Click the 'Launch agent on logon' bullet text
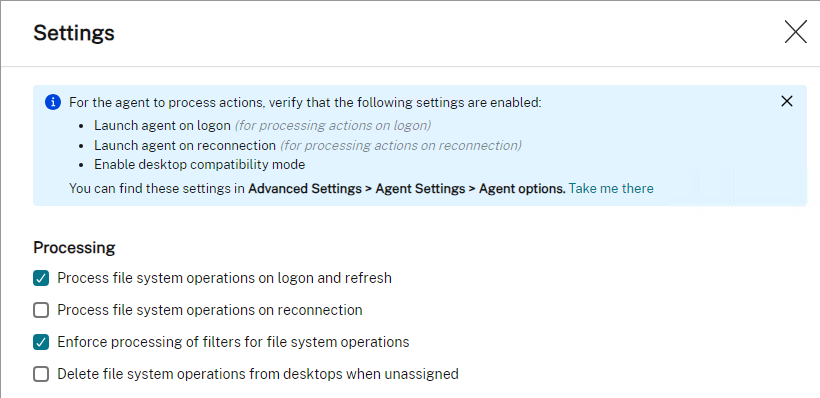This screenshot has height=398, width=820. 162,126
